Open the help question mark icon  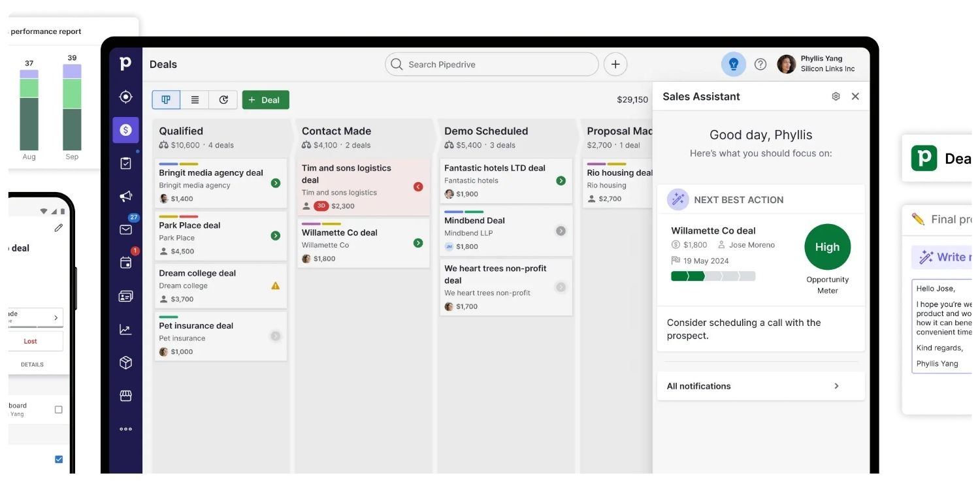pyautogui.click(x=760, y=64)
